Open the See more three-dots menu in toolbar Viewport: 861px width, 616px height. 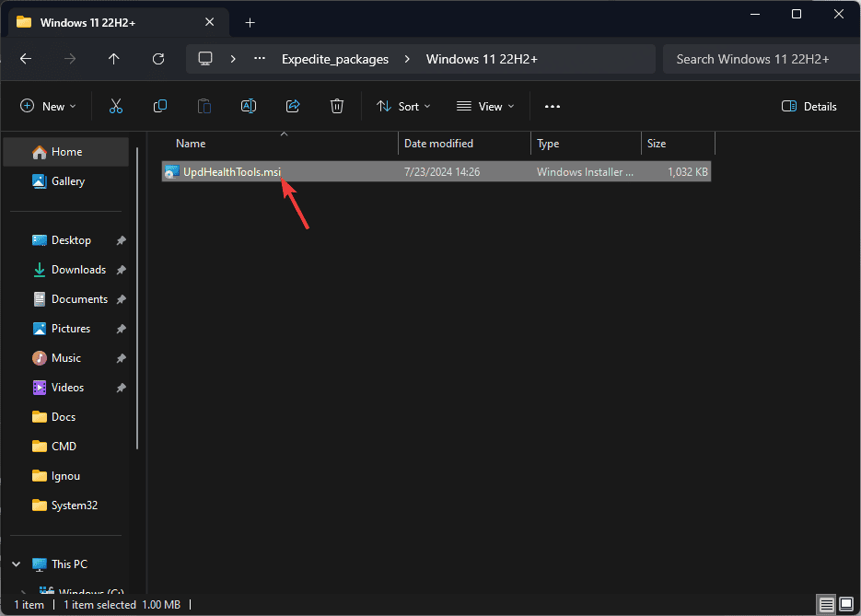[x=553, y=107]
